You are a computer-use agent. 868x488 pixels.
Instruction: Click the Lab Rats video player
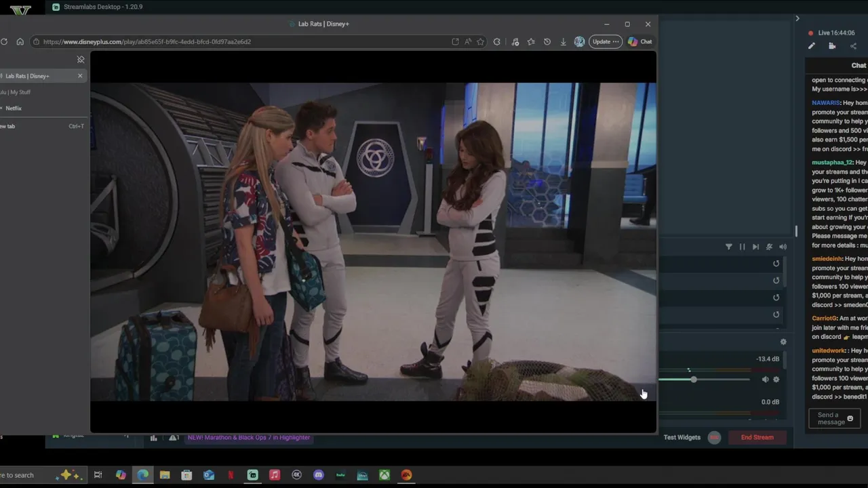(373, 242)
